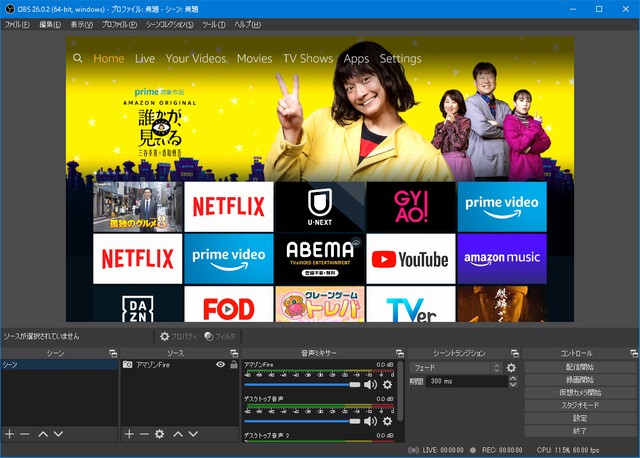Open audio settings gear for デスクトップ音声
Viewport: 640px width, 458px height.
[x=387, y=421]
